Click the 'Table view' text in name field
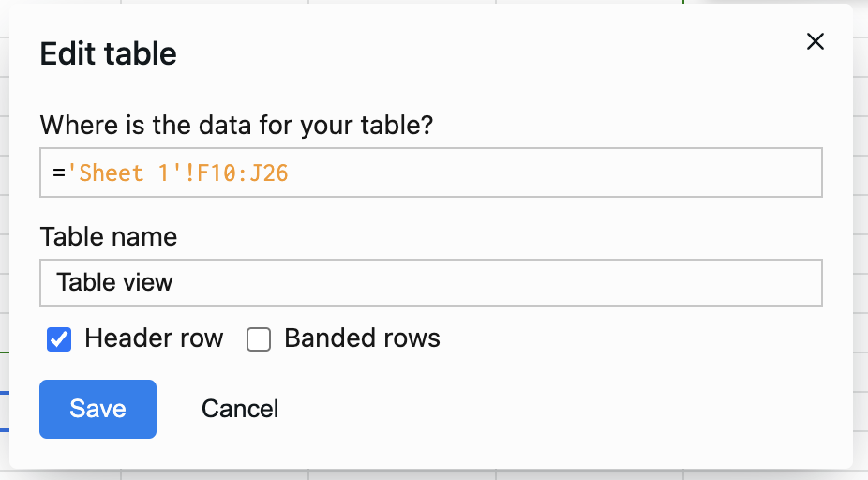 pyautogui.click(x=114, y=282)
